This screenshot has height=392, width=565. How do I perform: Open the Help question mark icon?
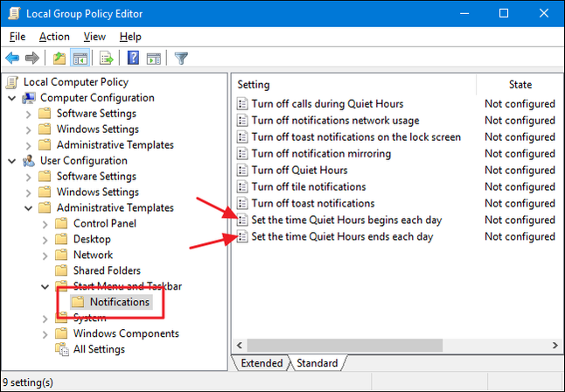tap(133, 58)
